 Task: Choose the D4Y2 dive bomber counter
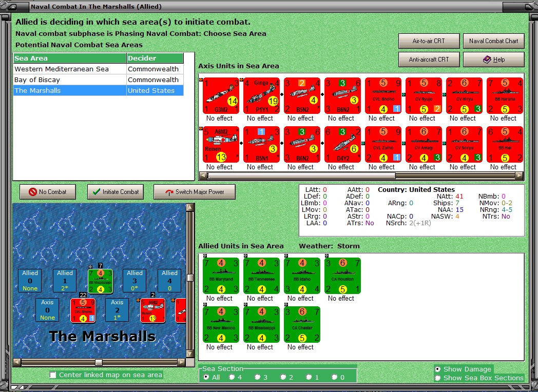pos(342,144)
